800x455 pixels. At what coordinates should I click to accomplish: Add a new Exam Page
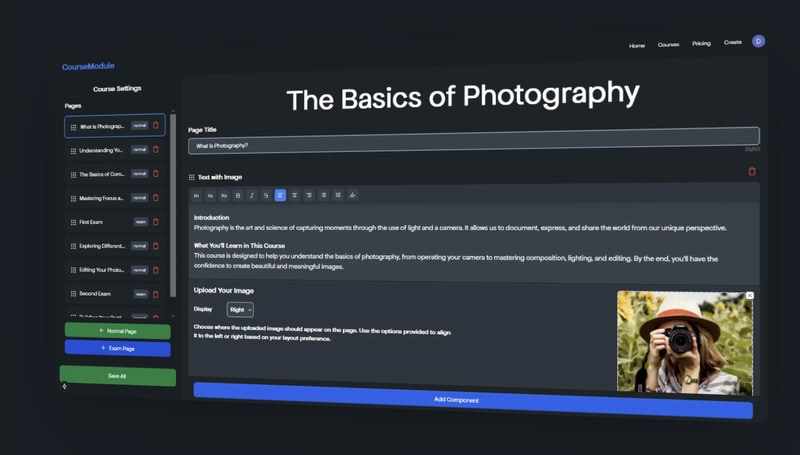(117, 348)
